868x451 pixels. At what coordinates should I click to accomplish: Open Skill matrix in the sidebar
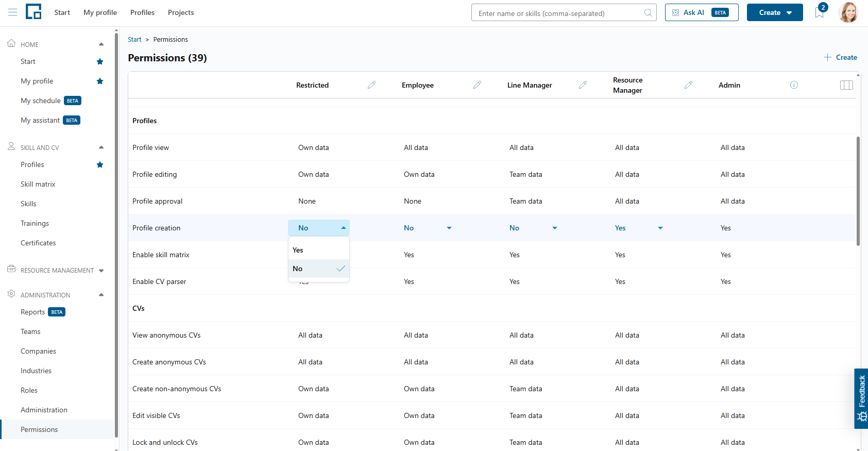coord(38,184)
